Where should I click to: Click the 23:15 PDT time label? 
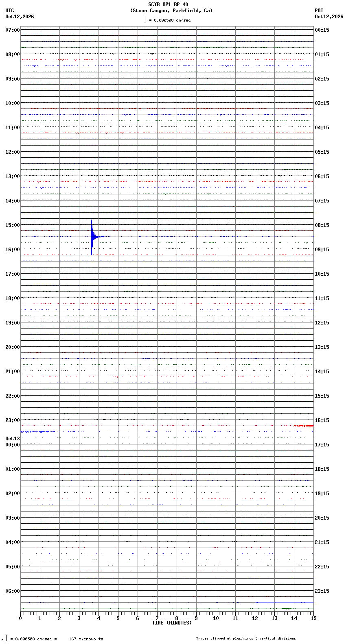(322, 591)
